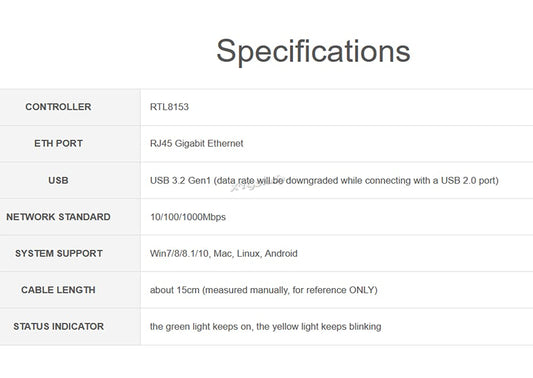Screen dimensions: 533x378
Task: Select the SYSTEM SUPPORT label
Action: 59,253
